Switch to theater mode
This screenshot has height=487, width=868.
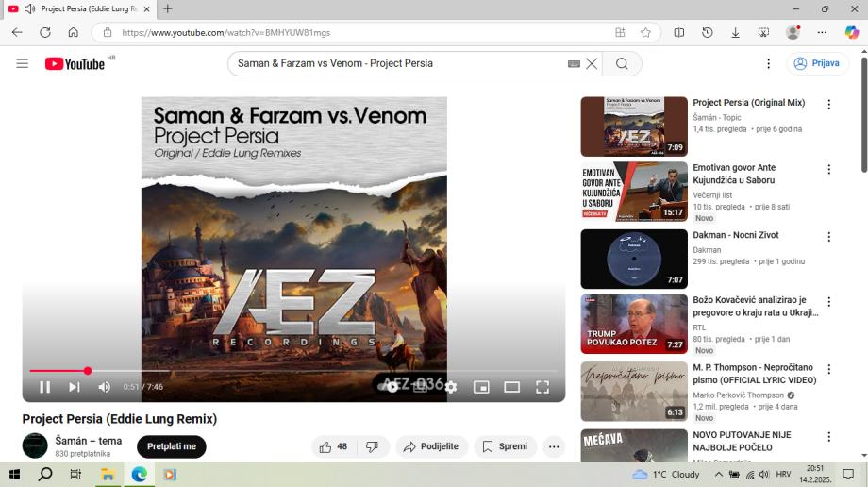[x=511, y=387]
